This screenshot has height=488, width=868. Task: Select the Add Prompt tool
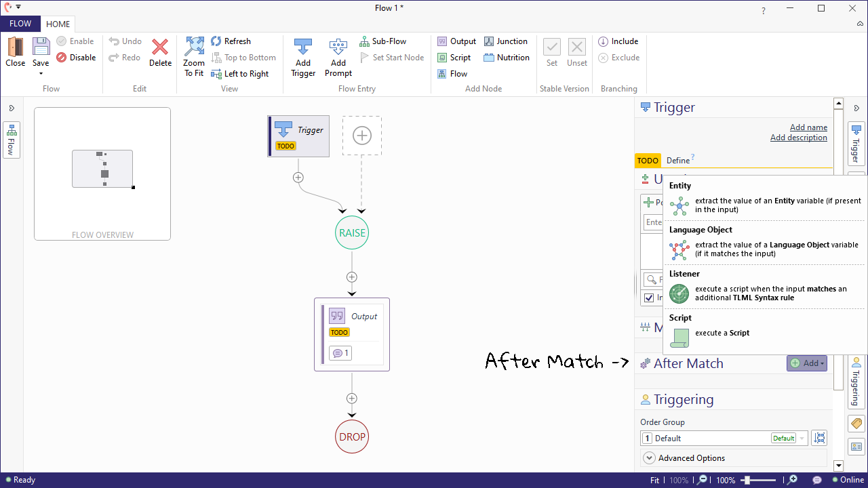(x=338, y=57)
